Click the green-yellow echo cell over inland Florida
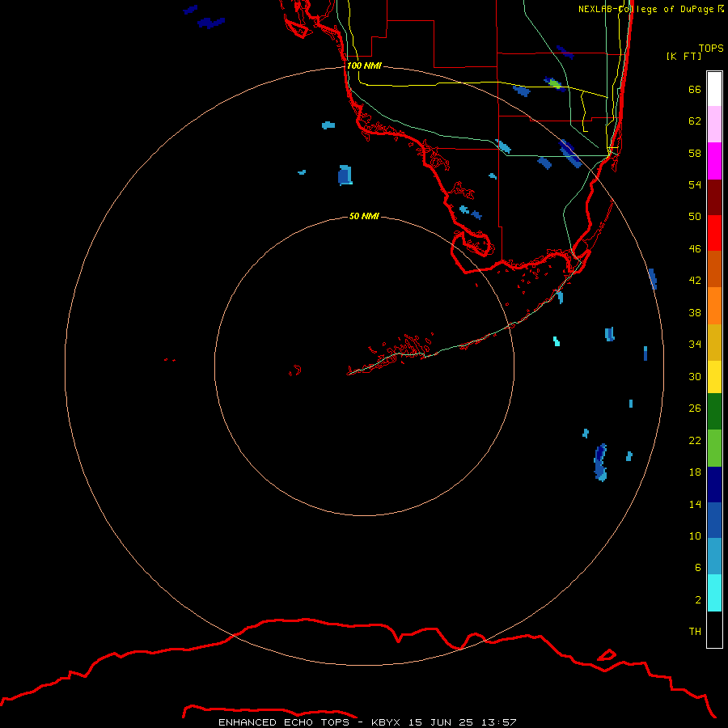The width and height of the screenshot is (728, 728). point(555,83)
